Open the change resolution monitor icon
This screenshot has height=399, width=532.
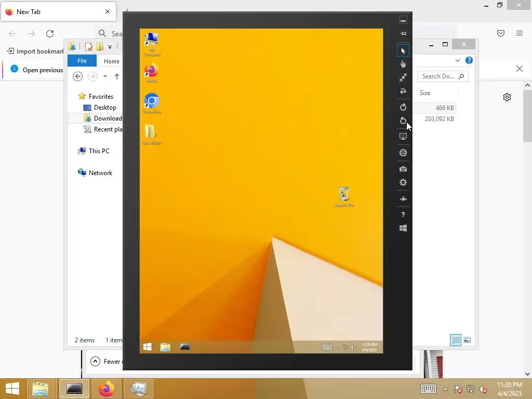click(403, 137)
